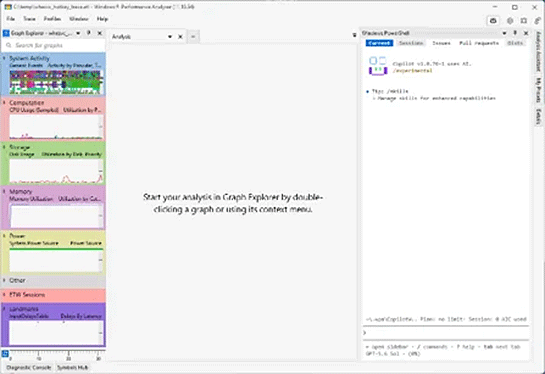Image resolution: width=545 pixels, height=374 pixels.
Task: Open the Graph Explorer panel dropdown arrow
Action: (78, 33)
